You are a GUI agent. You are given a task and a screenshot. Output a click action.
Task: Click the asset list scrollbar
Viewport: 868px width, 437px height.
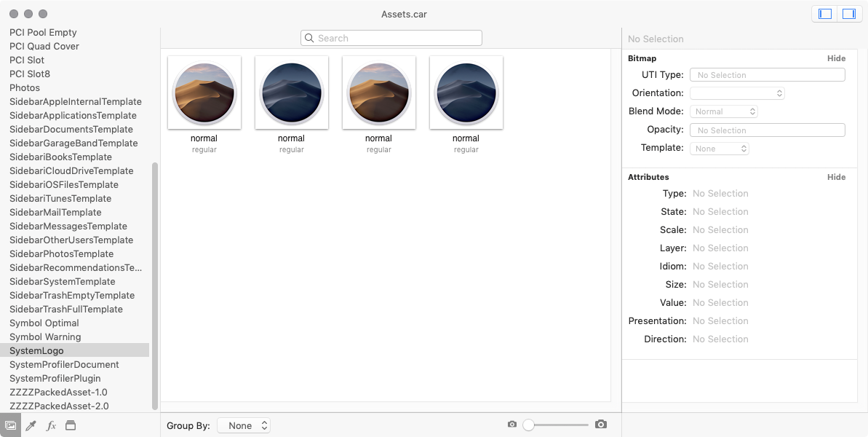tap(155, 286)
